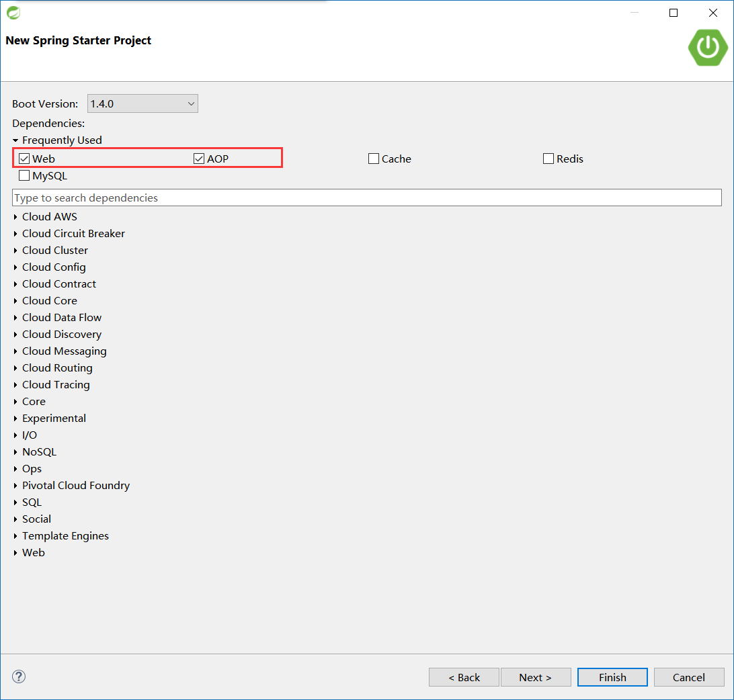This screenshot has width=734, height=700.
Task: Expand the Pivotal Cloud Foundry category
Action: (15, 486)
